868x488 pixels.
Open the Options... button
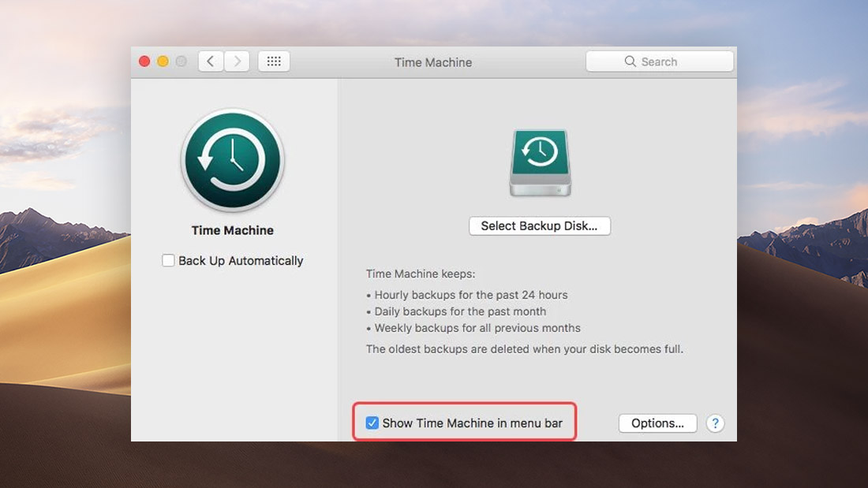[x=657, y=423]
